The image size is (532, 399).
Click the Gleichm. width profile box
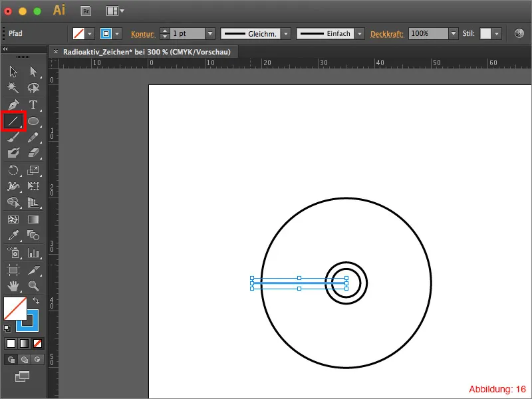click(251, 34)
